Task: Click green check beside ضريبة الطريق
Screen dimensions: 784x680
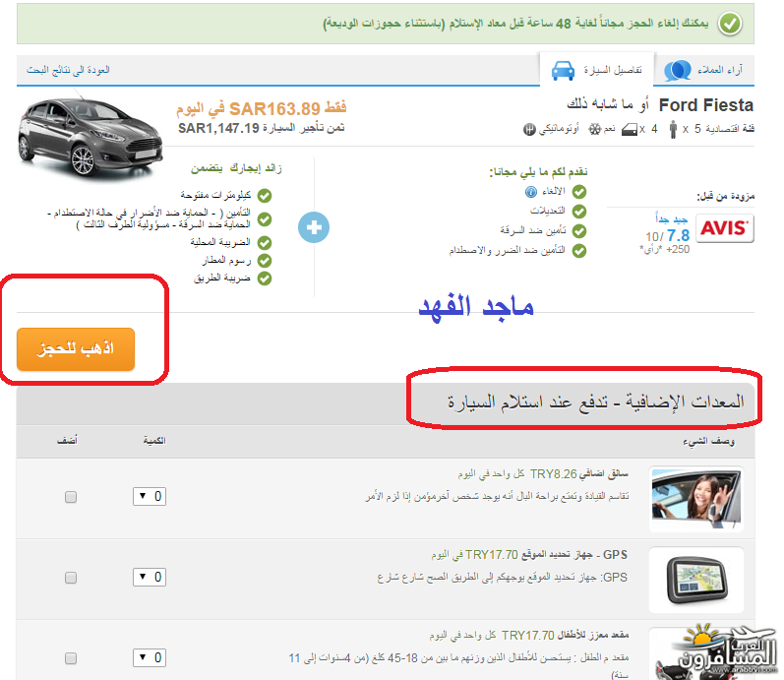Action: click(265, 278)
